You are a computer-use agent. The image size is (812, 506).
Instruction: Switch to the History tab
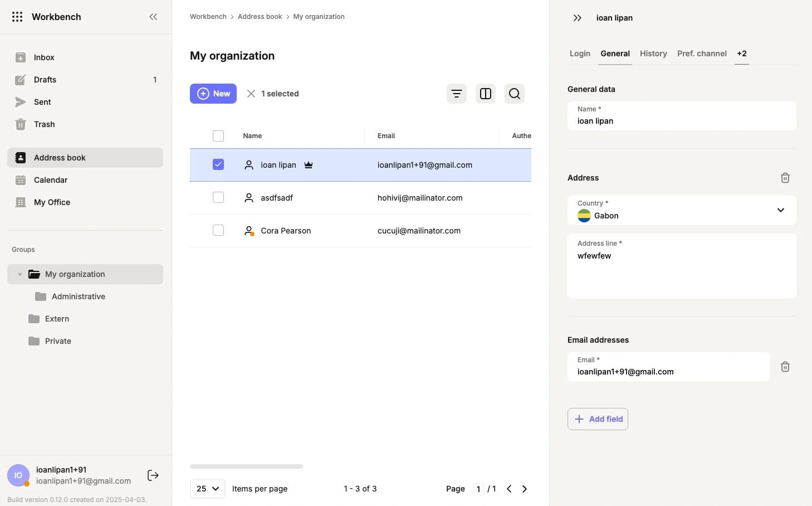653,53
